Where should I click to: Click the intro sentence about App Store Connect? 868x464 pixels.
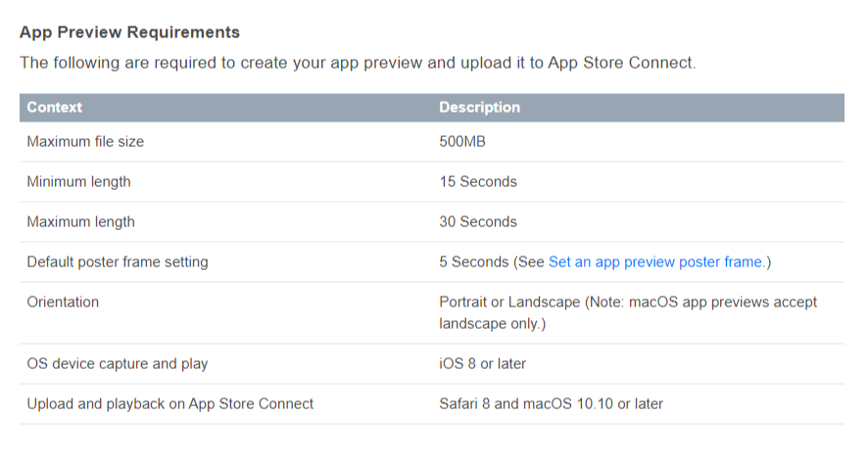pos(358,63)
